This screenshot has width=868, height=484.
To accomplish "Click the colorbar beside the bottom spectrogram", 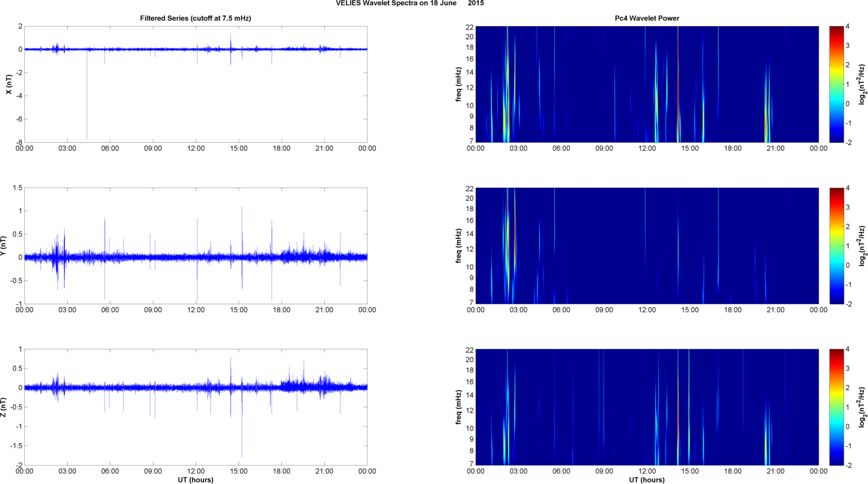I will click(x=836, y=407).
